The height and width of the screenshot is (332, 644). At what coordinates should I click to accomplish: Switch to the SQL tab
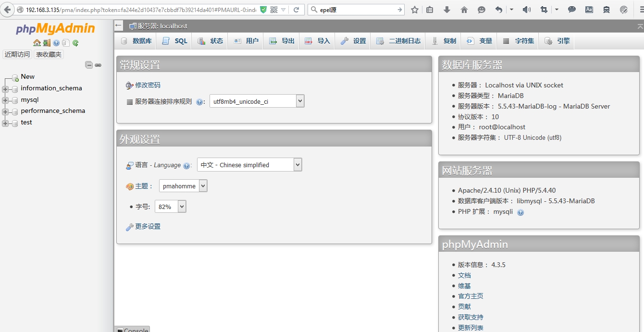click(175, 41)
